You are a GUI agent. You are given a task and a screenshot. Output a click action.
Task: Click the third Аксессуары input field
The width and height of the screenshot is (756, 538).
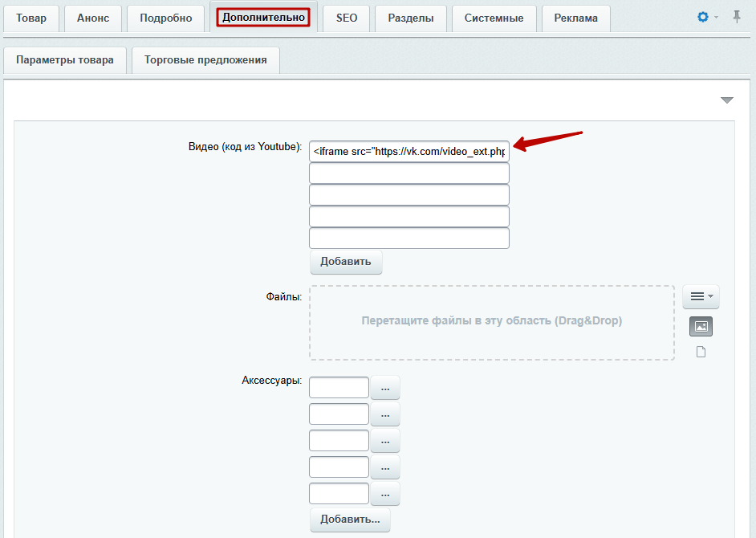tap(339, 441)
